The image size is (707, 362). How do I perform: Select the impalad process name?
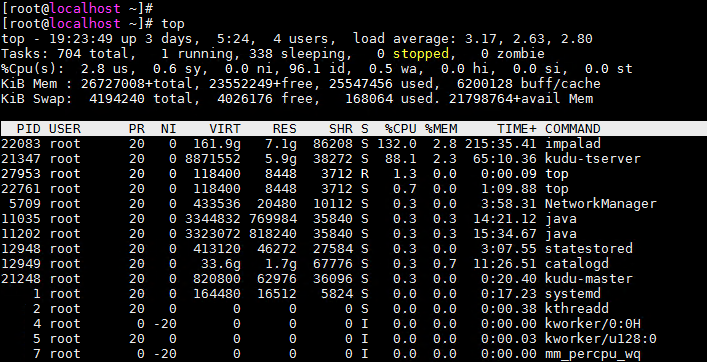[x=573, y=144]
